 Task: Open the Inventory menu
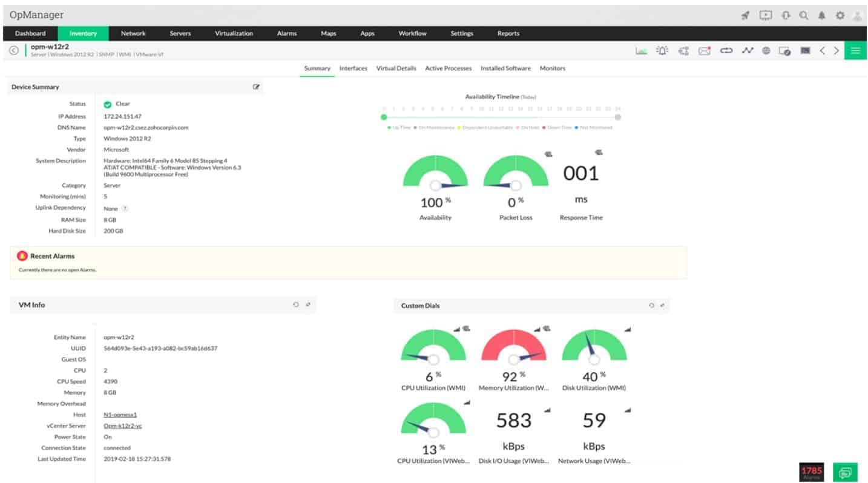(x=83, y=33)
